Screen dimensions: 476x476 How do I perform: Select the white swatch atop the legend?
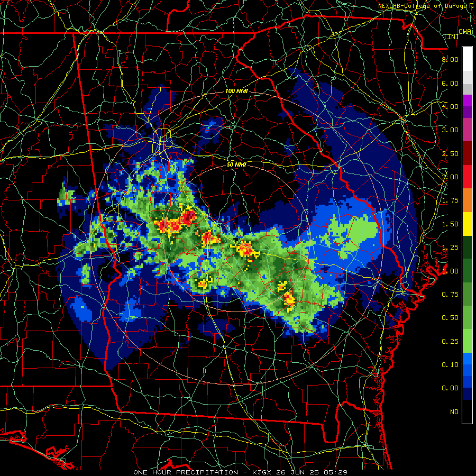pos(467,59)
